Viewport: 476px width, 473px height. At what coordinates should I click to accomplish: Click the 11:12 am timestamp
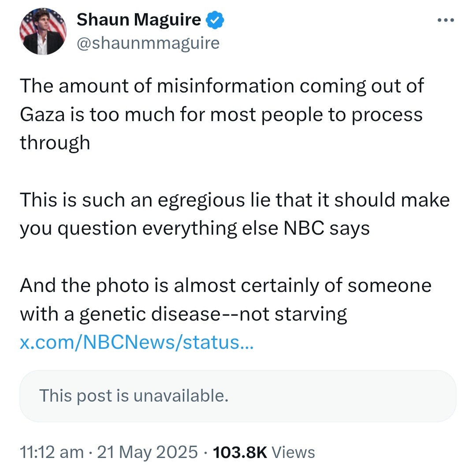[52, 452]
